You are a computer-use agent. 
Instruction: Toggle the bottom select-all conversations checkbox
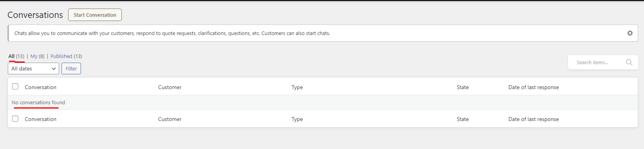pos(15,119)
